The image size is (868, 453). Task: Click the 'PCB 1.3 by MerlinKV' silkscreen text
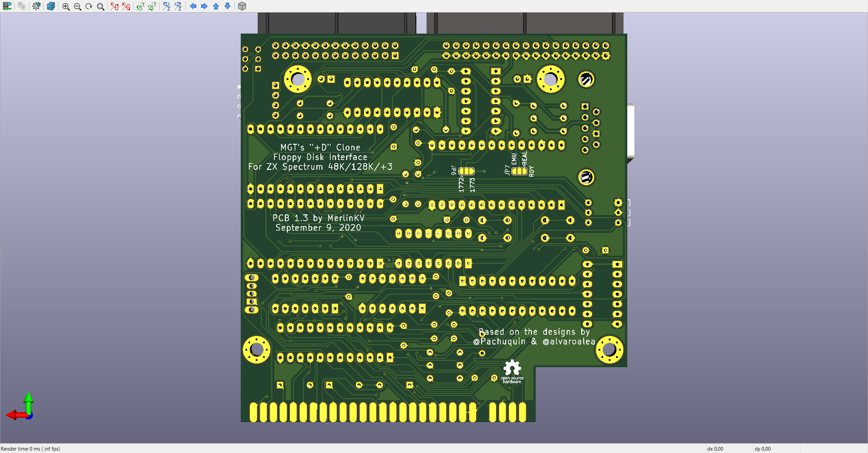pyautogui.click(x=318, y=218)
